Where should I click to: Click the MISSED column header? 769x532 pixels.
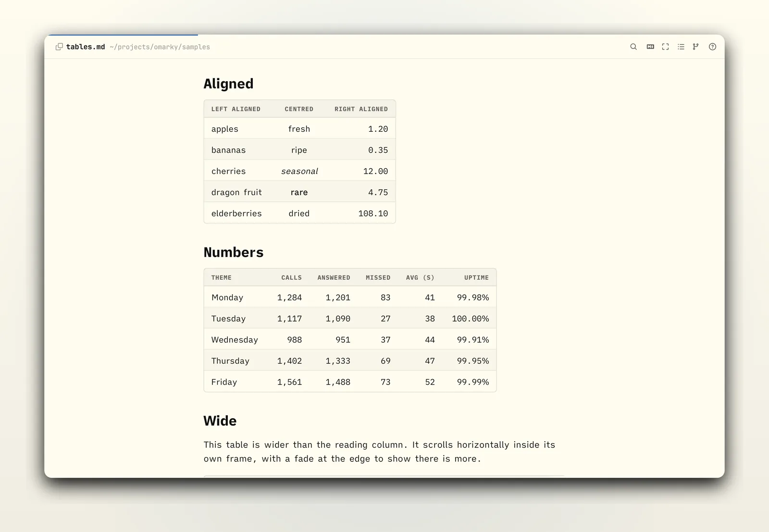[x=378, y=278]
